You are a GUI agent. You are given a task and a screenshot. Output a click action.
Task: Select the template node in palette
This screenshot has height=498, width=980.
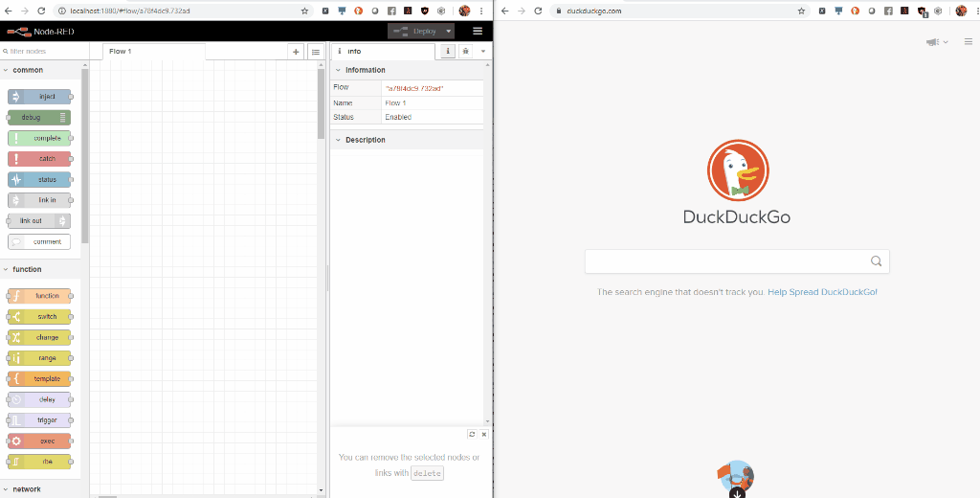click(x=39, y=378)
